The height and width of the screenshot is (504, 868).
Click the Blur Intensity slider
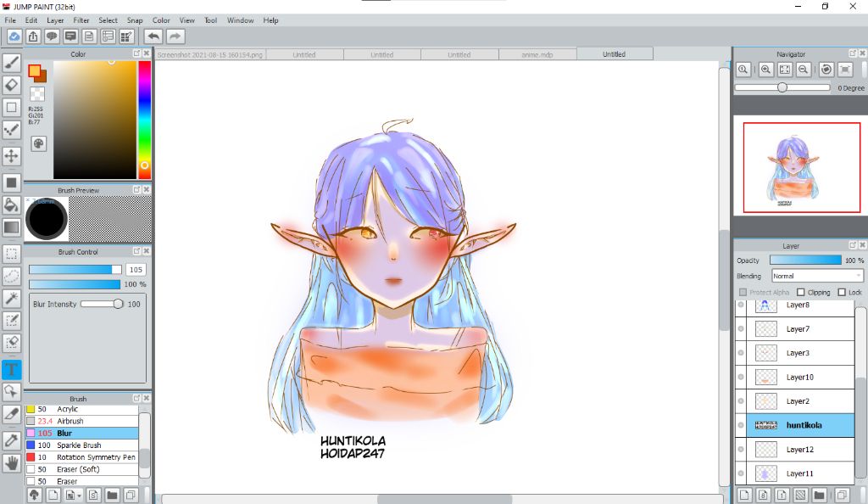click(x=102, y=304)
